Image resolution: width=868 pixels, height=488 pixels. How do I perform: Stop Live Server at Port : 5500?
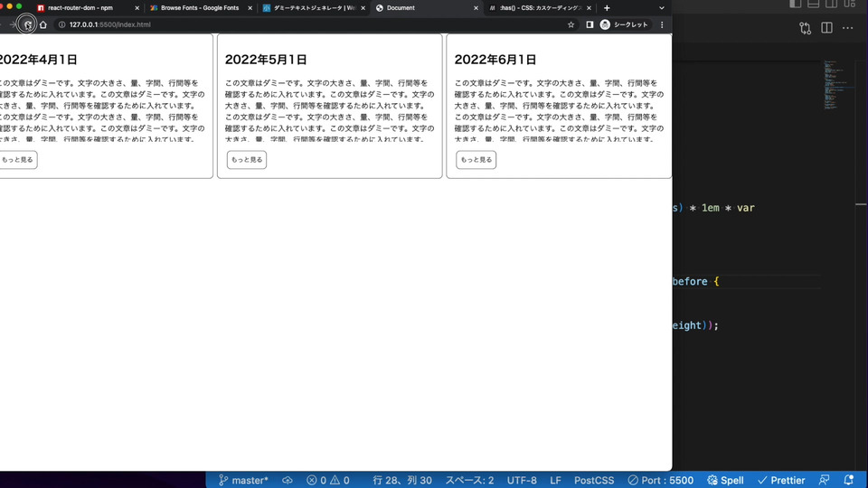pos(660,480)
